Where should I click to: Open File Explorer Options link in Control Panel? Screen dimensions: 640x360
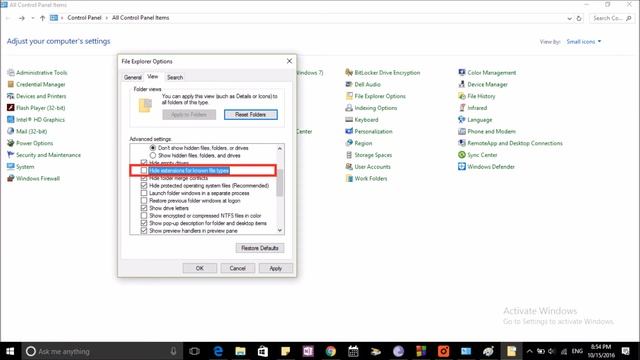pyautogui.click(x=380, y=96)
